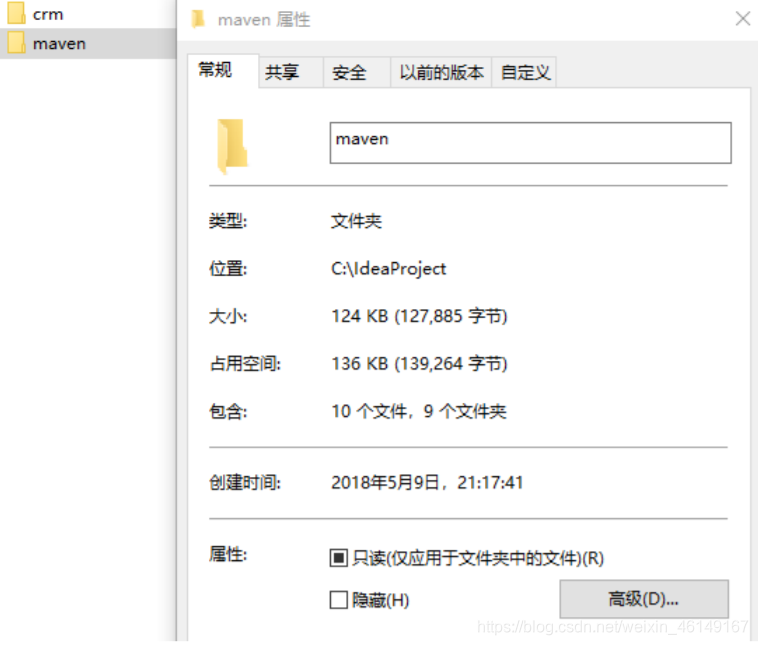Click the 包含: label
Viewport: 758px width, 645px height.
click(228, 411)
